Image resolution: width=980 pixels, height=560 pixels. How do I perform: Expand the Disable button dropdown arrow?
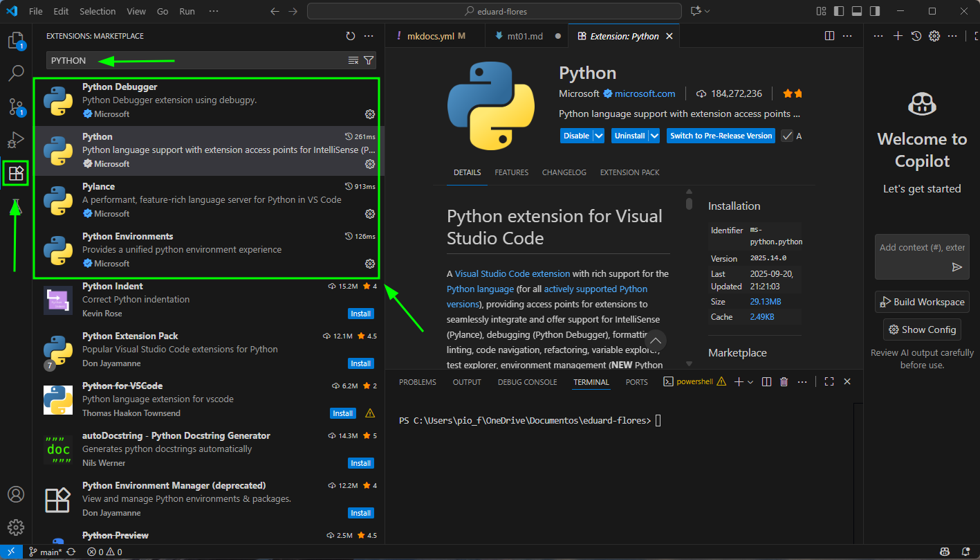(599, 136)
